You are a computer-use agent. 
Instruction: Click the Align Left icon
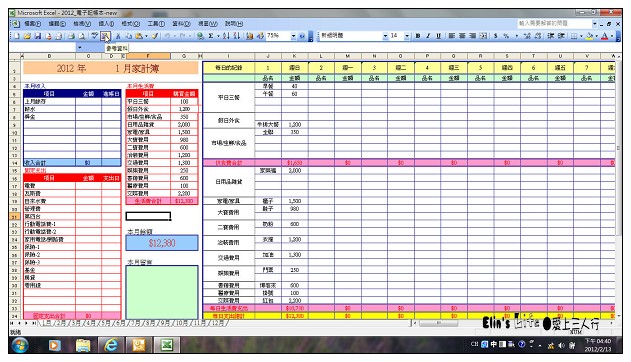(x=452, y=36)
